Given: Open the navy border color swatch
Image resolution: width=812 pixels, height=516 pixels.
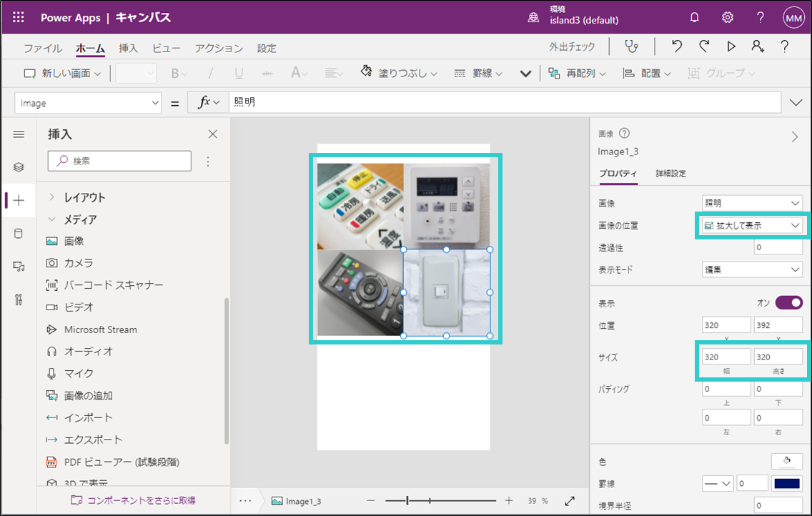Looking at the screenshot, I should (786, 483).
